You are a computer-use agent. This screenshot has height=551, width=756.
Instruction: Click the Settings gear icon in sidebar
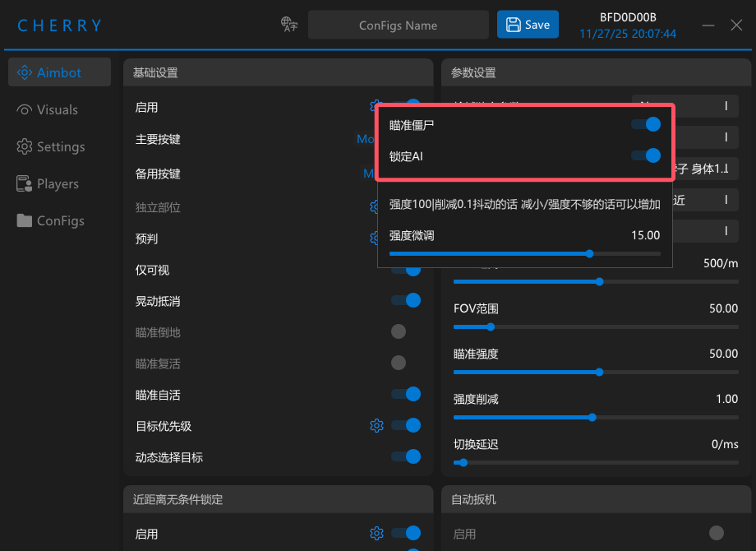tap(25, 146)
